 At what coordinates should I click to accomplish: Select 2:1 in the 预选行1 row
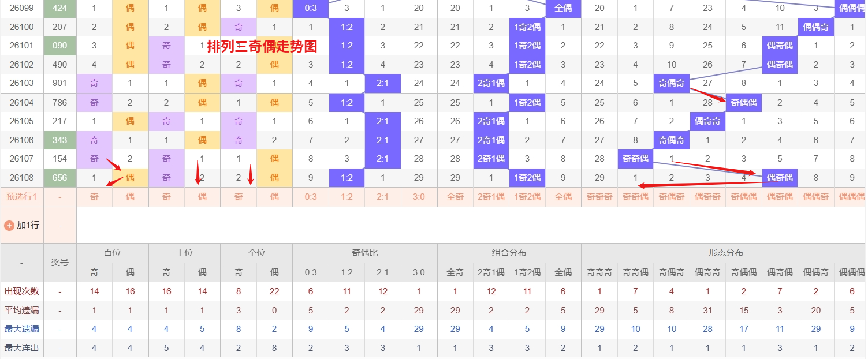pos(382,197)
